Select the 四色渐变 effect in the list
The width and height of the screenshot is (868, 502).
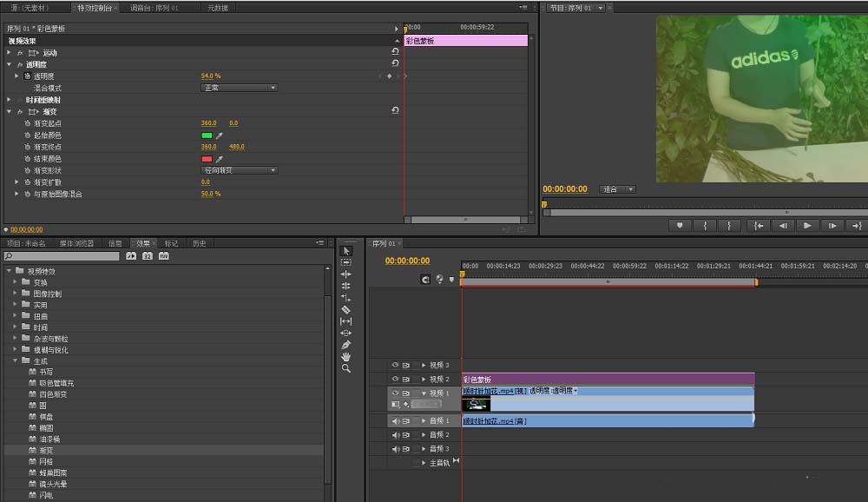pos(53,394)
